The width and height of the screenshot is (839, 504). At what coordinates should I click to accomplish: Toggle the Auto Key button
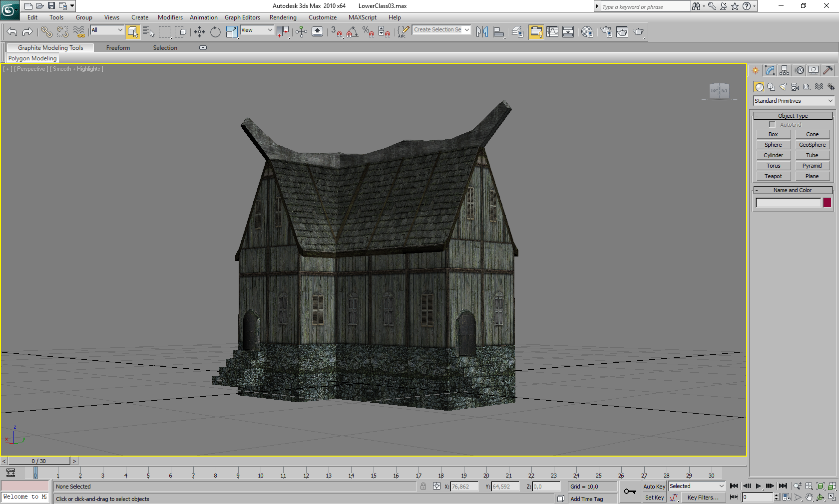pyautogui.click(x=654, y=487)
